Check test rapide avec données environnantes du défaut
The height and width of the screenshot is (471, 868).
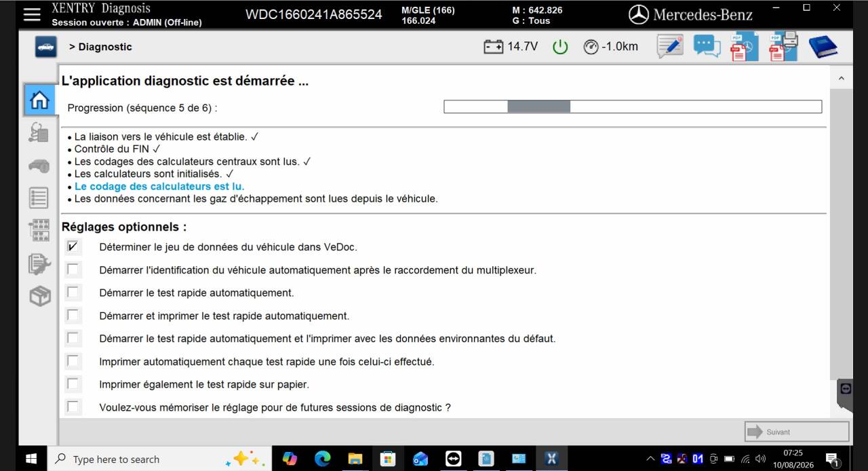(x=73, y=338)
